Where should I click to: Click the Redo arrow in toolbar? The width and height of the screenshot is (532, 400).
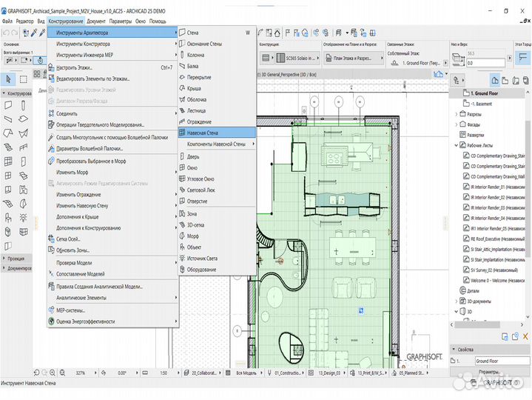tap(14, 33)
